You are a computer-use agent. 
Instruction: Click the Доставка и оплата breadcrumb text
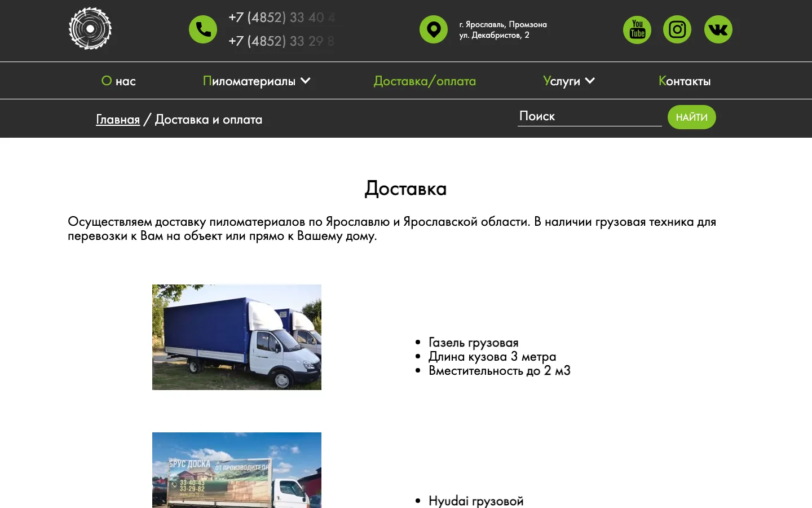209,119
